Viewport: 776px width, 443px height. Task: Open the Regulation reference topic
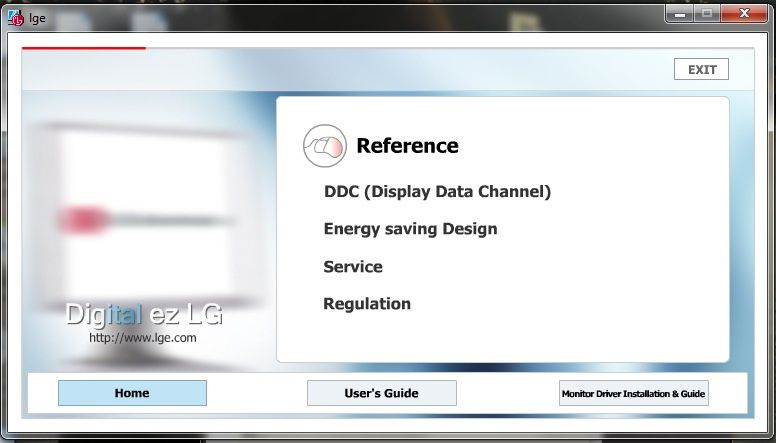point(367,304)
